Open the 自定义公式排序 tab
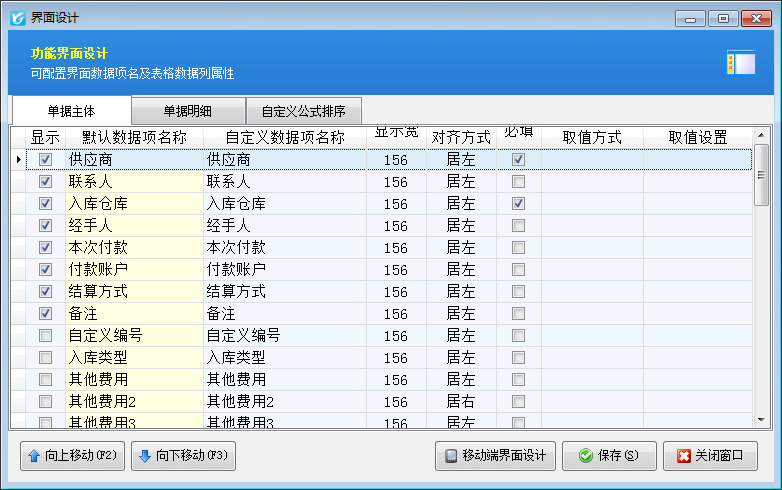Image resolution: width=782 pixels, height=490 pixels. tap(303, 111)
